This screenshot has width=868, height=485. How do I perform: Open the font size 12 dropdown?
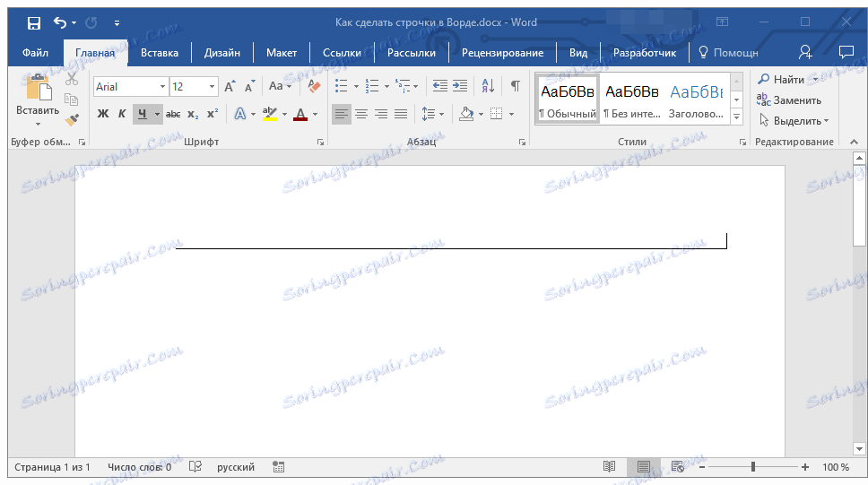(212, 87)
